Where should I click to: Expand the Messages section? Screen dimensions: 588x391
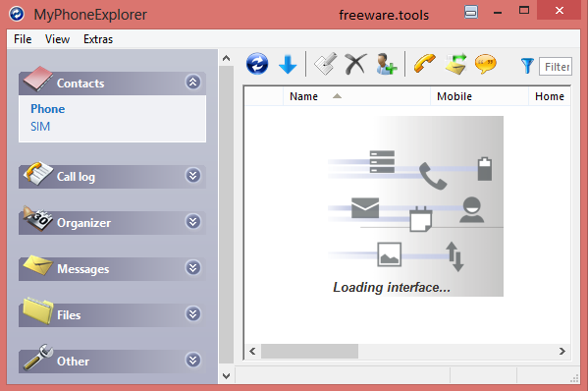point(192,268)
